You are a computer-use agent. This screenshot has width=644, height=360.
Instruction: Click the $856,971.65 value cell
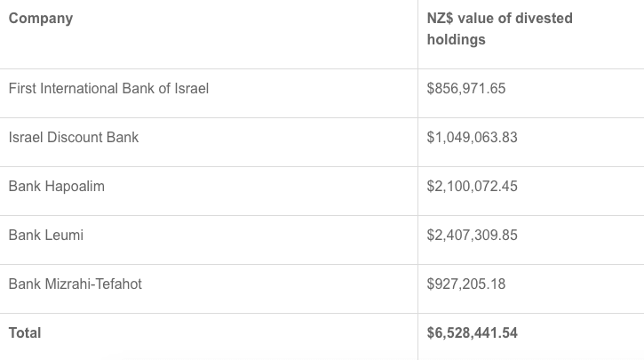[x=466, y=89]
